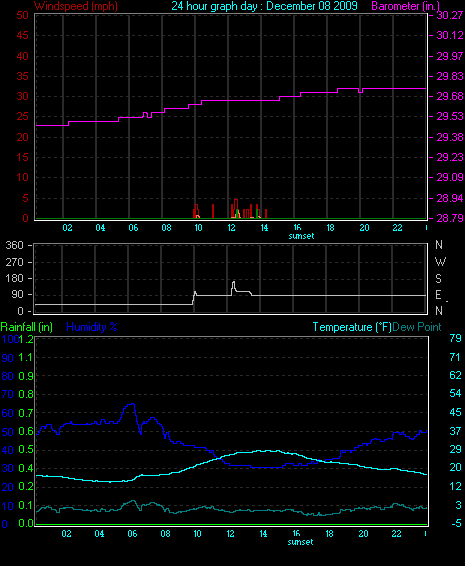Click the 50 mph windspeed scale value

tap(22, 15)
